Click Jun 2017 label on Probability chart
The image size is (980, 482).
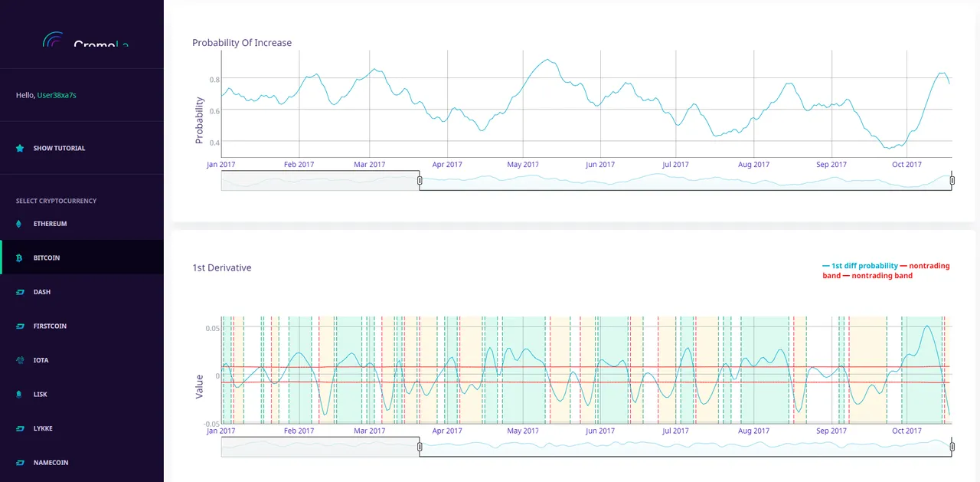point(600,164)
